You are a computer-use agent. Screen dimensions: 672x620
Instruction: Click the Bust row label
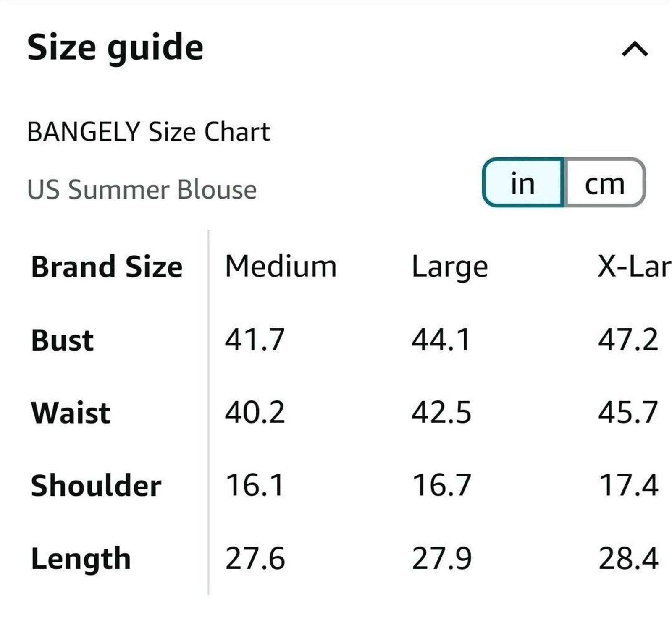tap(62, 340)
